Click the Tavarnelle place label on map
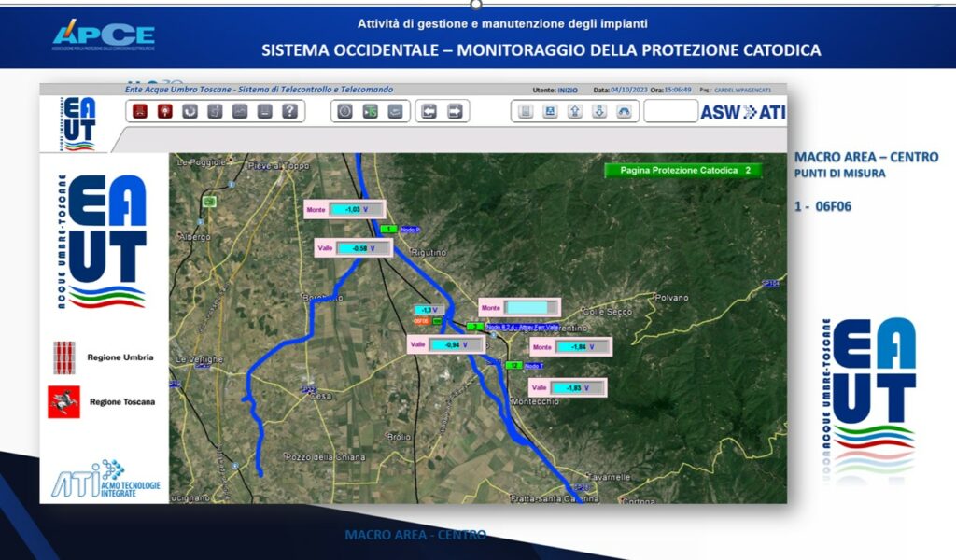956x560 pixels. (x=610, y=477)
